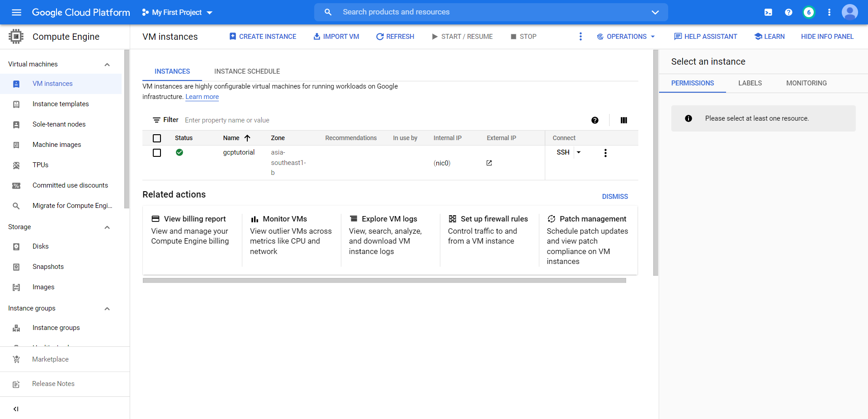Click Start / Resume button
The height and width of the screenshot is (419, 868).
(x=462, y=37)
